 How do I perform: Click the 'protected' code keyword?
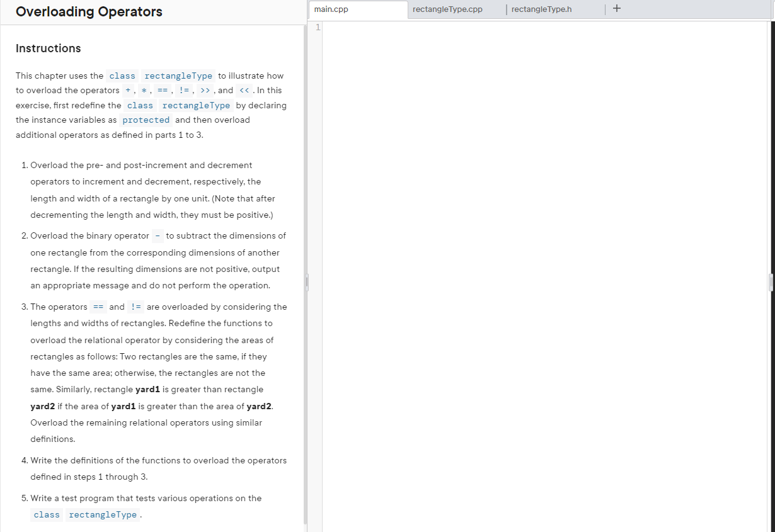(146, 120)
